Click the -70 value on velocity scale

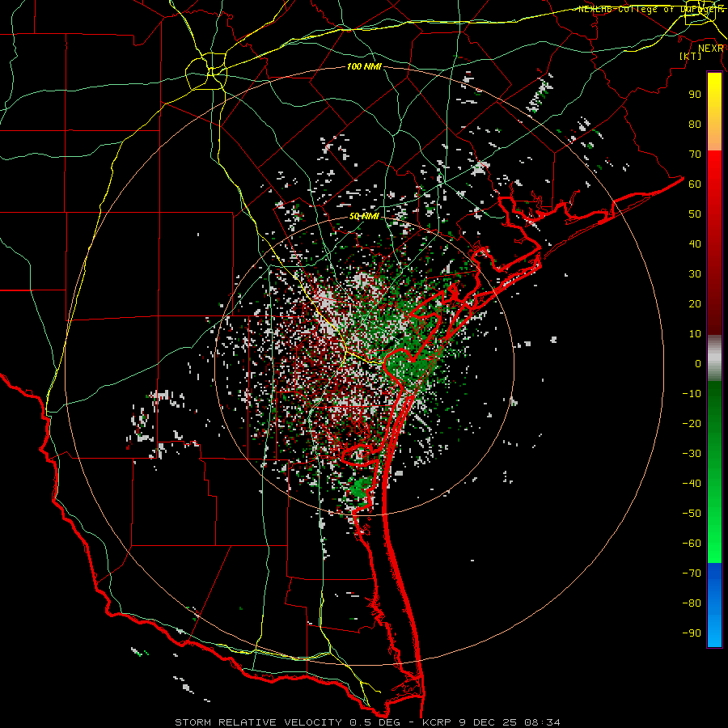[x=692, y=574]
